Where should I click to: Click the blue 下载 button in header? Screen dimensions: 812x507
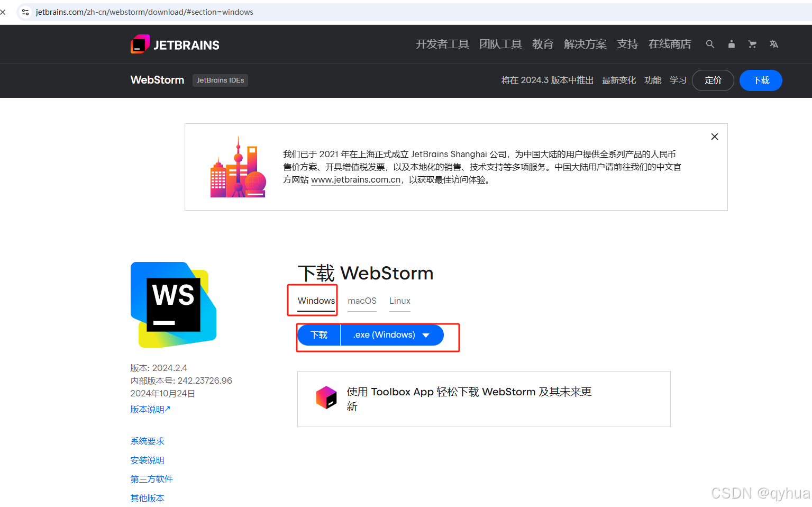pyautogui.click(x=761, y=80)
